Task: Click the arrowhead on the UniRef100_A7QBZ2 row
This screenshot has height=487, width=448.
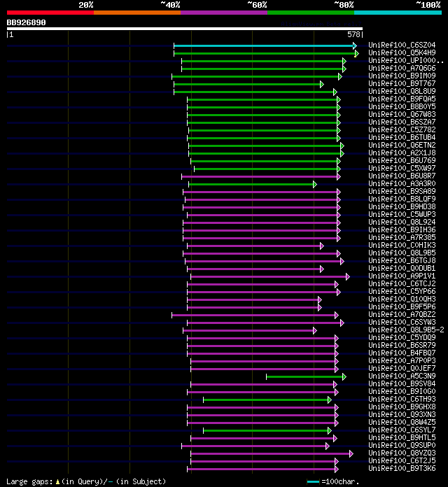Action: click(x=337, y=316)
